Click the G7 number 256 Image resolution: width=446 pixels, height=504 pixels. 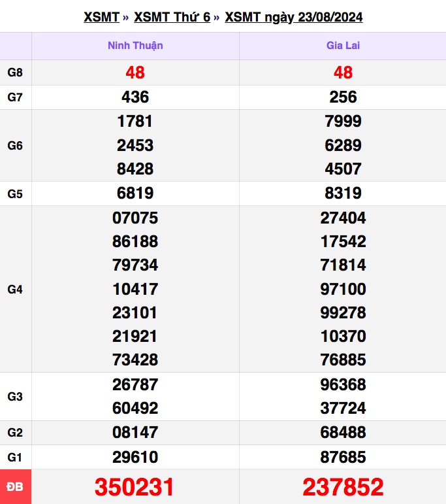(343, 97)
